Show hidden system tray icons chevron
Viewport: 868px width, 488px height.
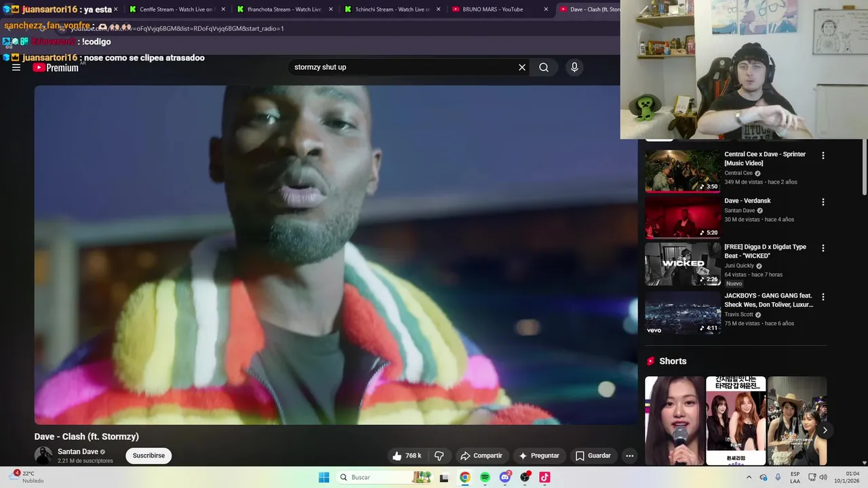click(749, 477)
